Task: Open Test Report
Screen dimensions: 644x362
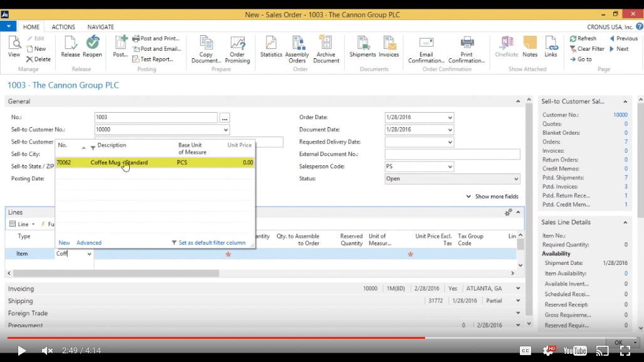Action: (x=153, y=59)
